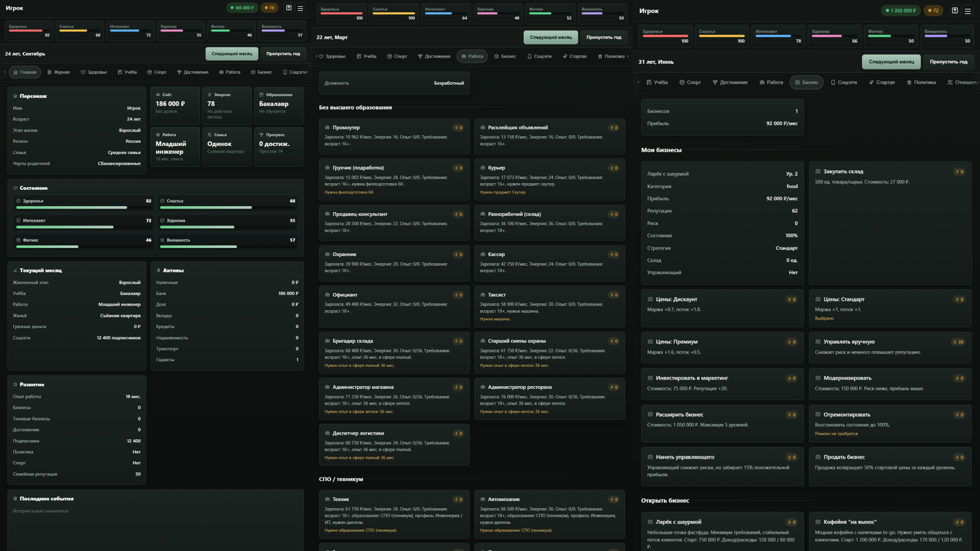
Task: Click Следующий месяц in the 24 лет panel
Action: tap(232, 54)
